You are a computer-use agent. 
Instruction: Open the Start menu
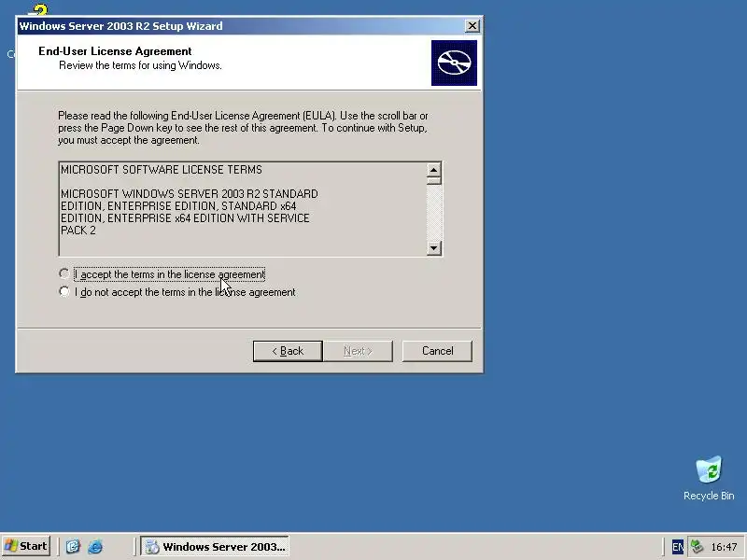tap(26, 546)
